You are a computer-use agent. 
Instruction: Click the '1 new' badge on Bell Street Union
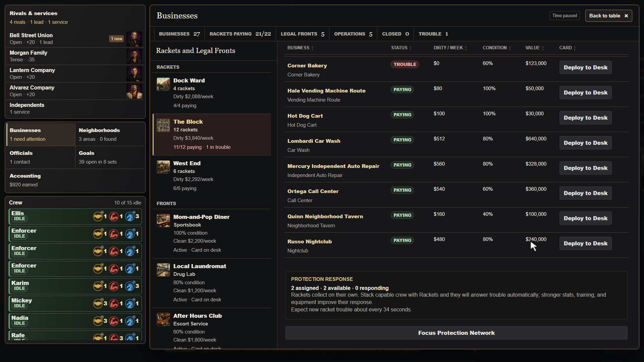click(x=117, y=39)
